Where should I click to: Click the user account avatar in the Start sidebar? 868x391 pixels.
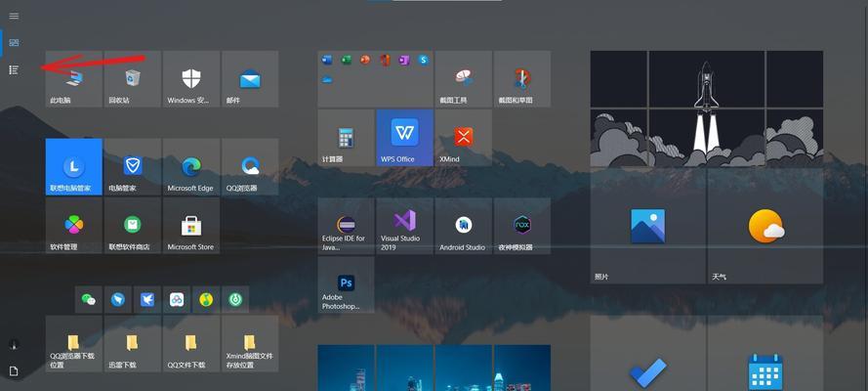click(14, 344)
